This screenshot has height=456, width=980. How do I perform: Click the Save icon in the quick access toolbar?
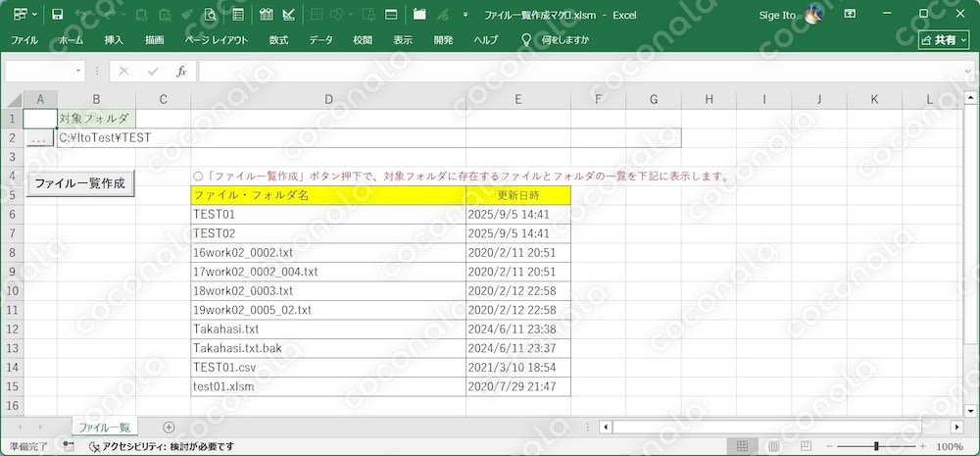click(x=58, y=15)
